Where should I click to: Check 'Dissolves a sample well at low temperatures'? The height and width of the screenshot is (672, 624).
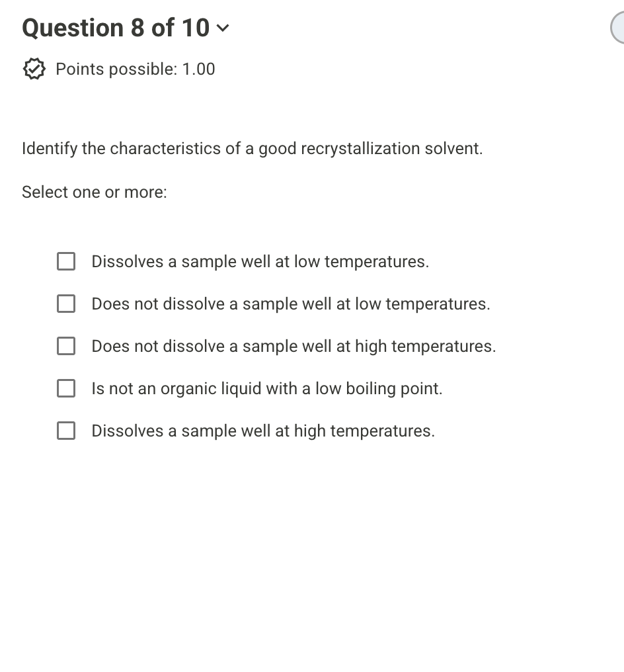tap(66, 261)
